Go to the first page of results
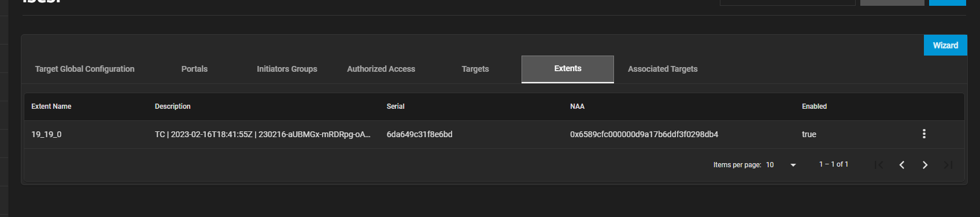This screenshot has width=980, height=217. click(879, 165)
